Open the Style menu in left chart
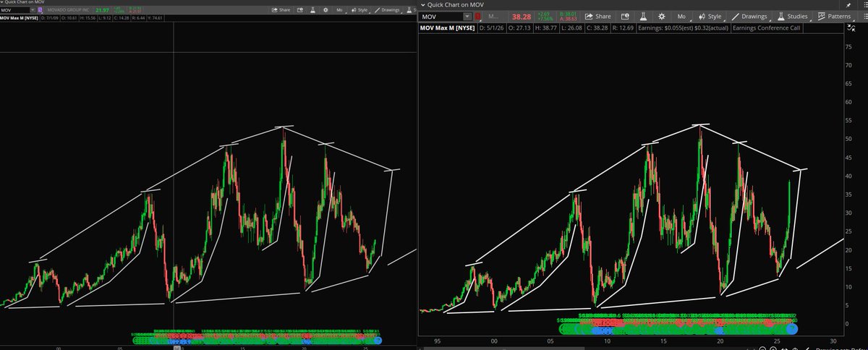This screenshot has width=868, height=350. click(x=360, y=10)
